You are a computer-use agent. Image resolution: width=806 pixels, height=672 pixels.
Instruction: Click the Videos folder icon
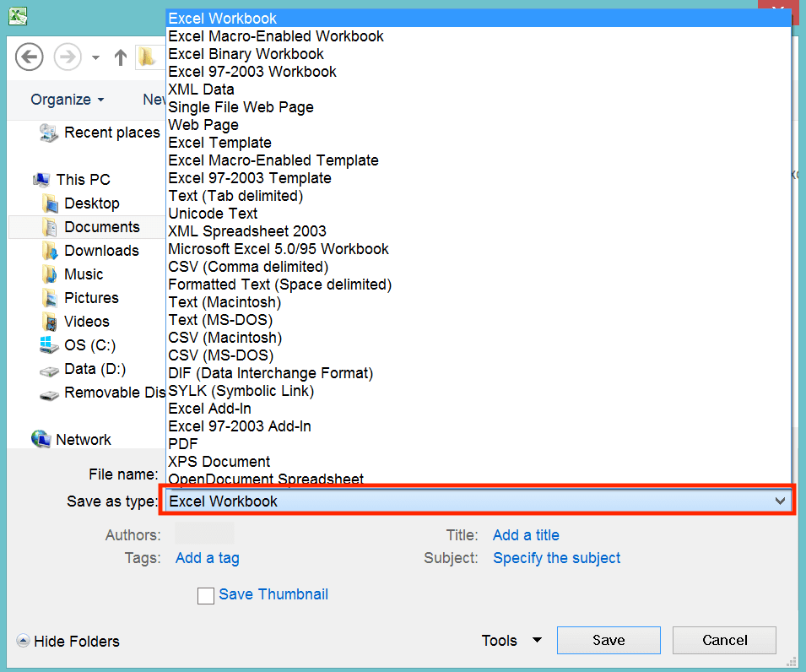[49, 322]
